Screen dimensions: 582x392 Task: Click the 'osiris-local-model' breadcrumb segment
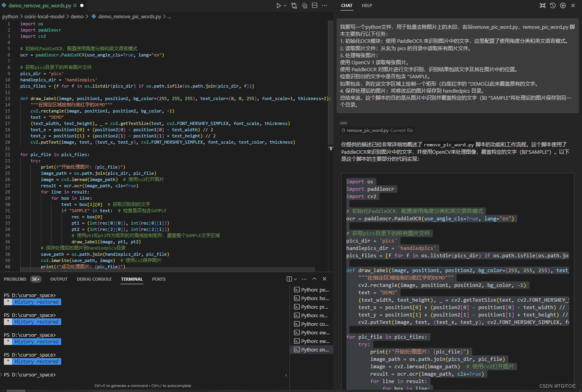tap(44, 16)
